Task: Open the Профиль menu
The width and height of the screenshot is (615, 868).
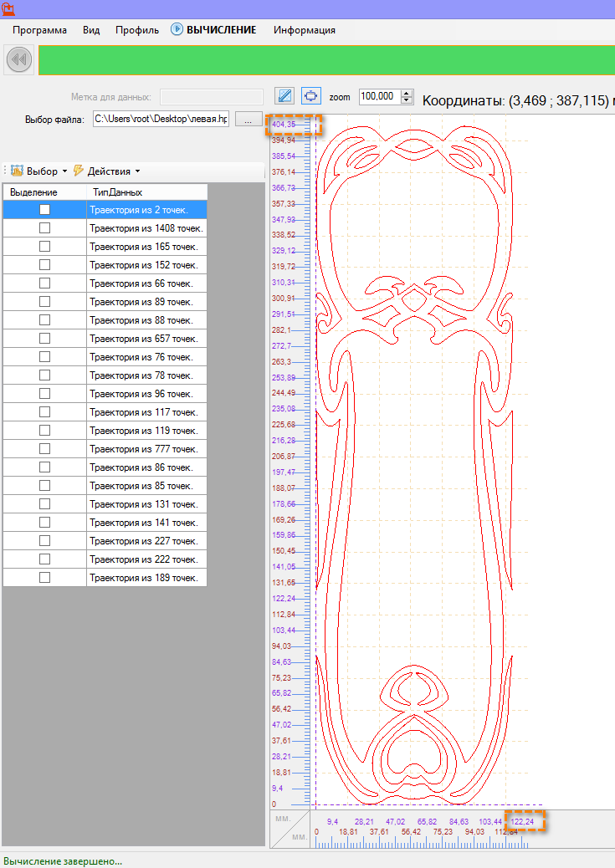Action: (137, 30)
